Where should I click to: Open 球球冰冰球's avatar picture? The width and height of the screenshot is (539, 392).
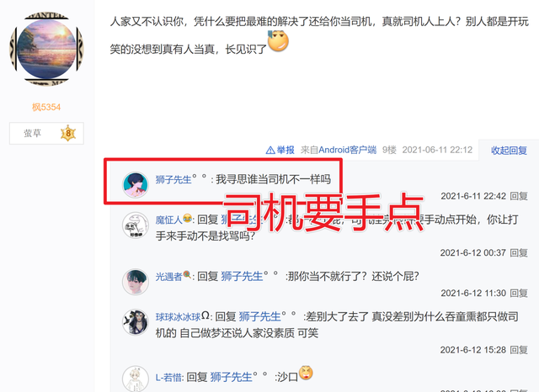coord(136,322)
